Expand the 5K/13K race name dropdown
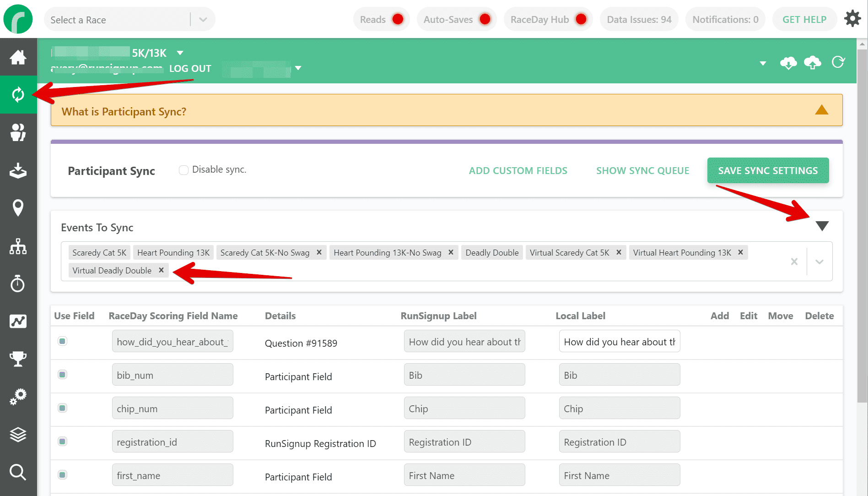 point(180,53)
